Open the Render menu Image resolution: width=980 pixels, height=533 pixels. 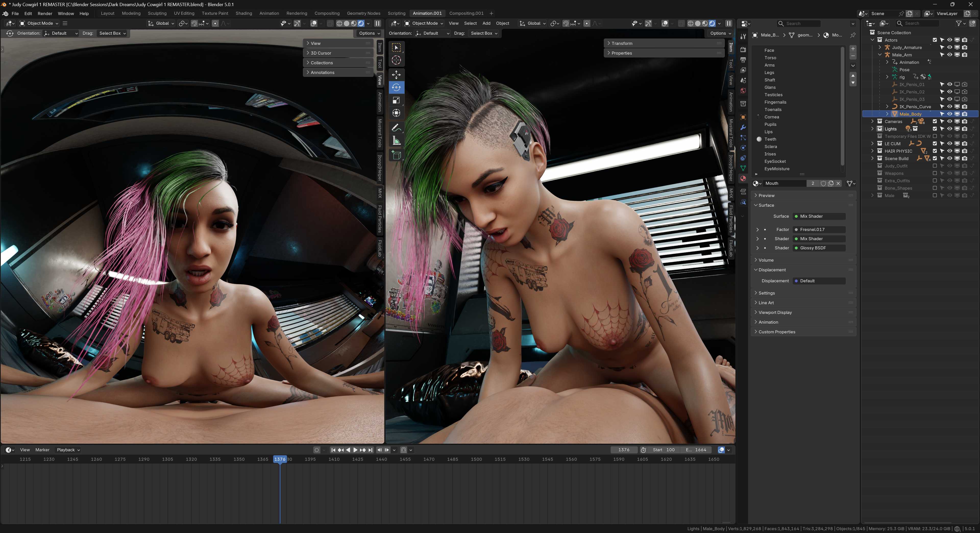tap(45, 14)
